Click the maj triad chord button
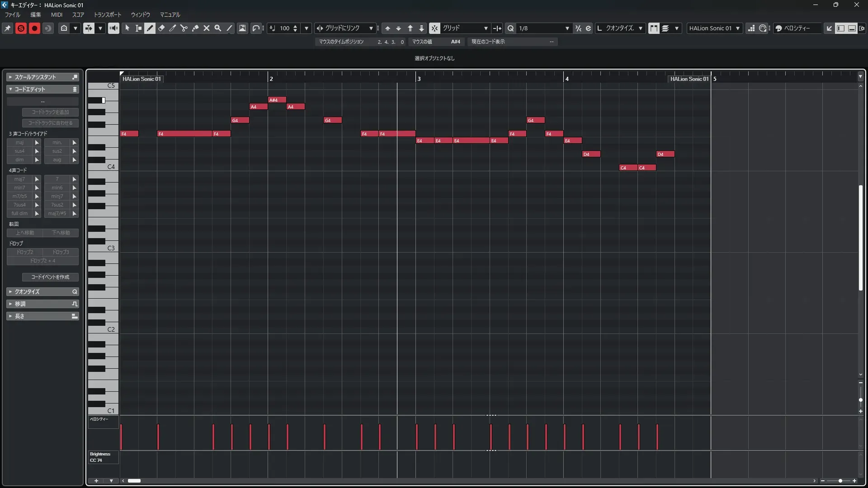Image resolution: width=868 pixels, height=488 pixels. point(19,142)
